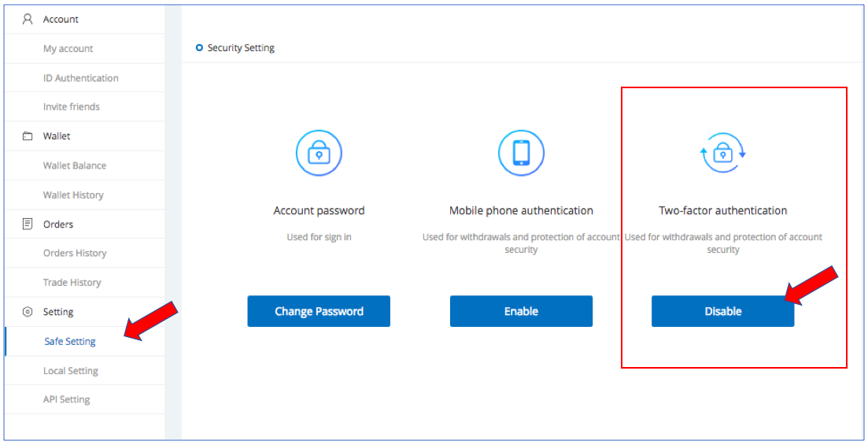Select Local Setting in sidebar

[x=70, y=371]
